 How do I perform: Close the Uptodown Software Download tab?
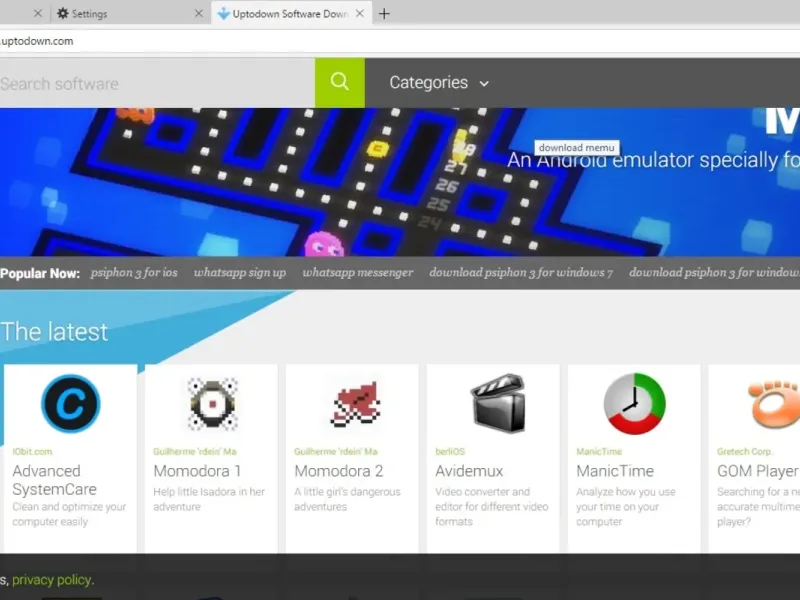pos(360,14)
